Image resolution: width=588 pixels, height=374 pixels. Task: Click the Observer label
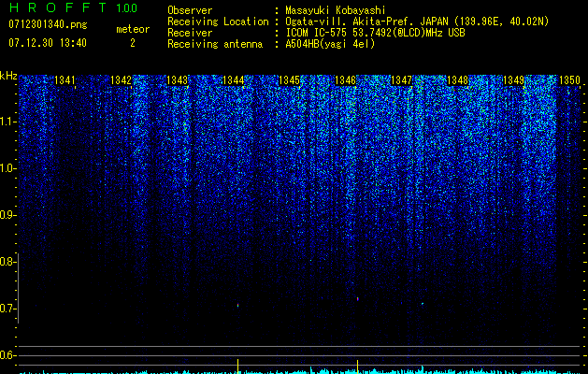pyautogui.click(x=190, y=10)
